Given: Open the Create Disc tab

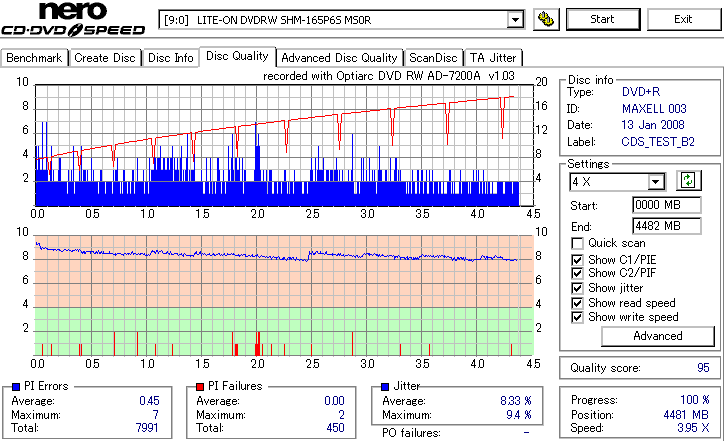Looking at the screenshot, I should click(105, 58).
